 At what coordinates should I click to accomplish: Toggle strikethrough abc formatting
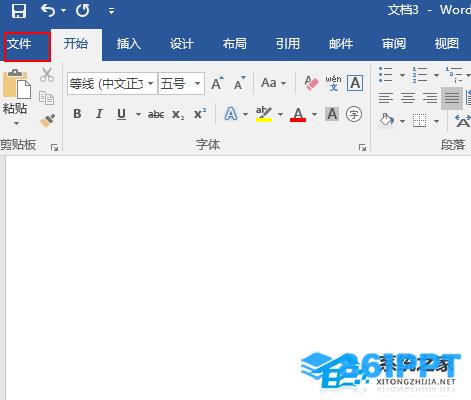[x=156, y=114]
